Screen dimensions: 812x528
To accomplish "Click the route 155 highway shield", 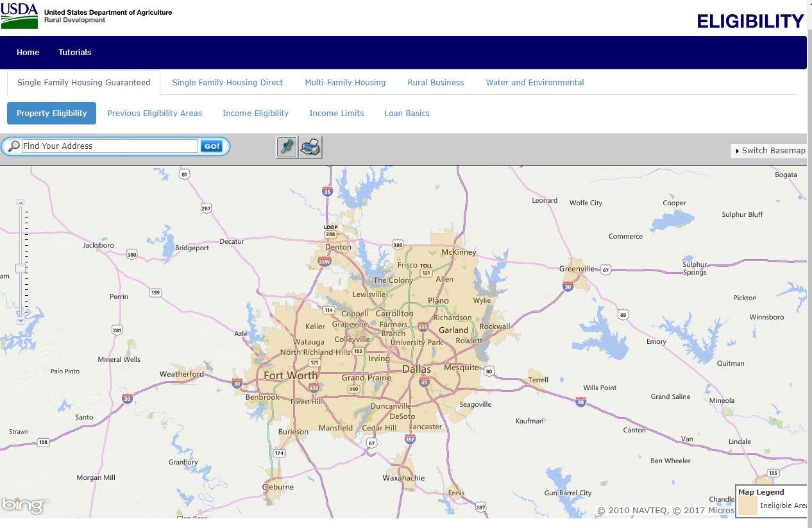I will tap(774, 473).
